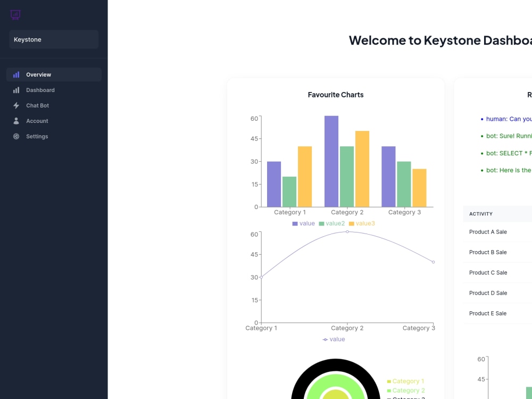Select the Product C Sale row
The height and width of the screenshot is (399, 532).
(x=497, y=273)
